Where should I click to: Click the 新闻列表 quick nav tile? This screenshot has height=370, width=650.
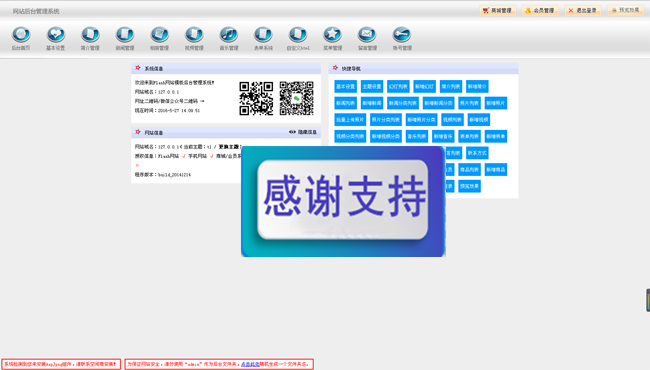click(345, 103)
